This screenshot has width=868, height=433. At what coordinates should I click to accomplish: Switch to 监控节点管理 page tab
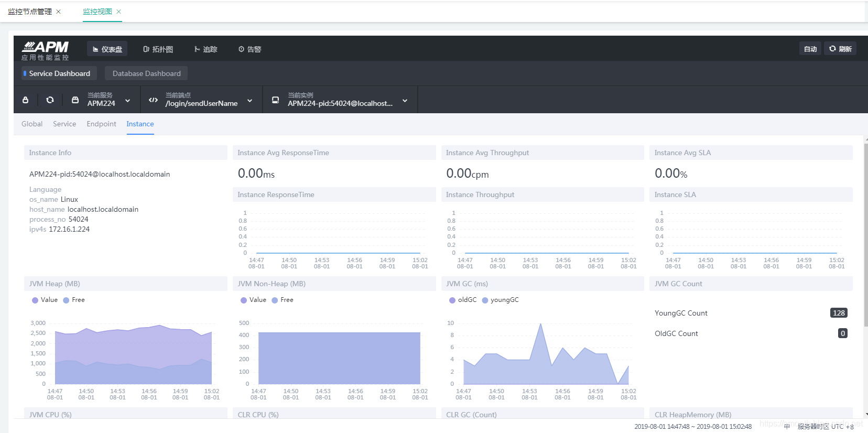[x=30, y=12]
